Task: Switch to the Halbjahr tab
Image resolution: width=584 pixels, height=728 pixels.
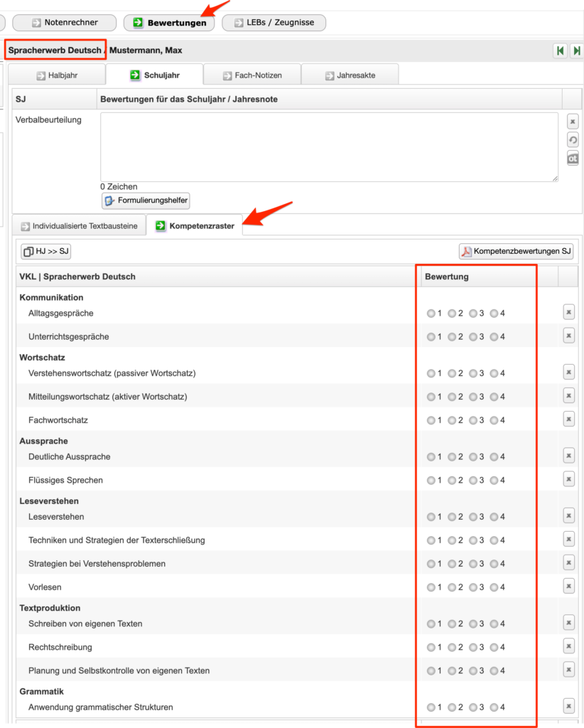Action: tap(58, 75)
